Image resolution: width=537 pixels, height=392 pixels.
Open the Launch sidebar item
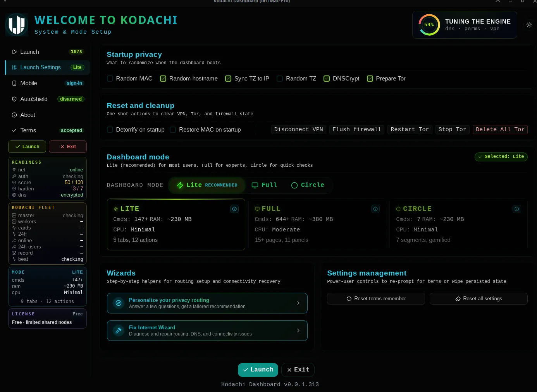click(x=48, y=52)
